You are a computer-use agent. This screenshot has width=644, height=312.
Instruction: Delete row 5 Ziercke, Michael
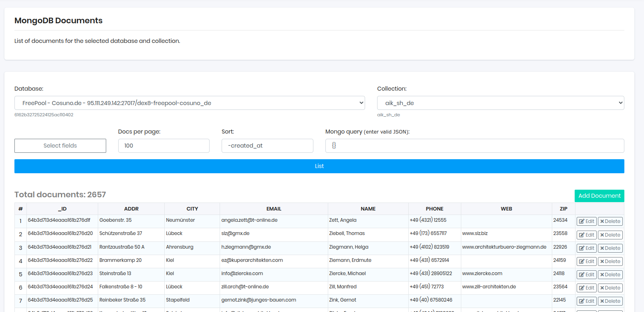[x=610, y=275]
